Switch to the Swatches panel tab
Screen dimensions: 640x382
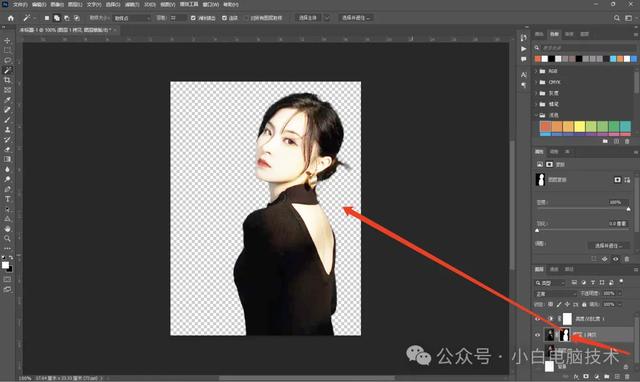coord(554,34)
